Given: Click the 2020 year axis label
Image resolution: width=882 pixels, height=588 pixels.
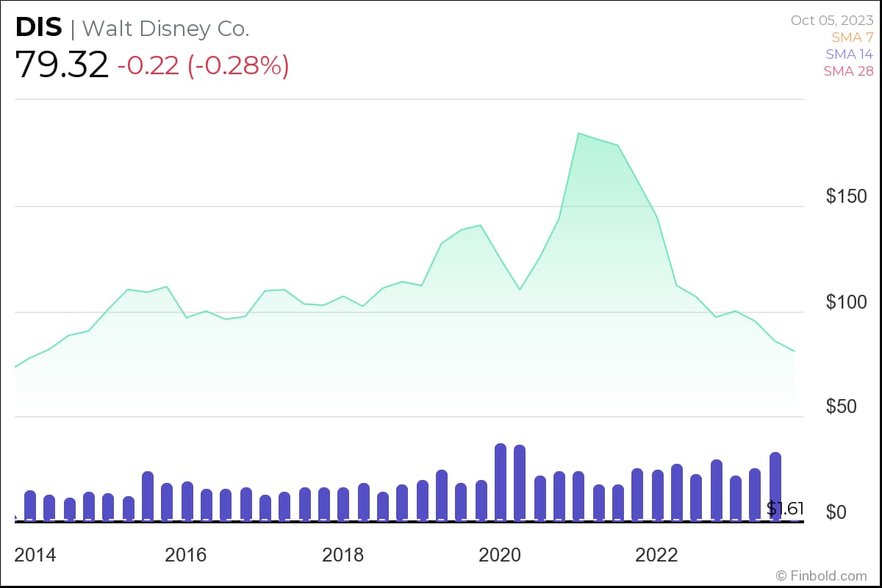Looking at the screenshot, I should [500, 555].
